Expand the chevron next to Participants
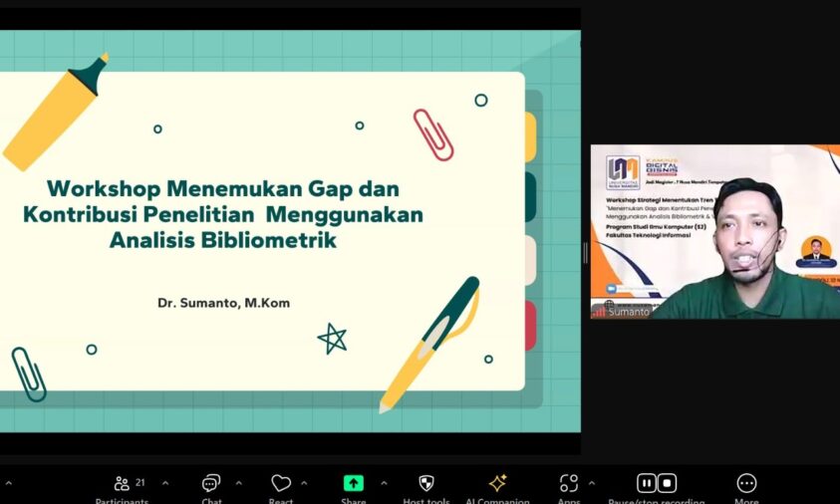840x504 pixels. pyautogui.click(x=165, y=483)
